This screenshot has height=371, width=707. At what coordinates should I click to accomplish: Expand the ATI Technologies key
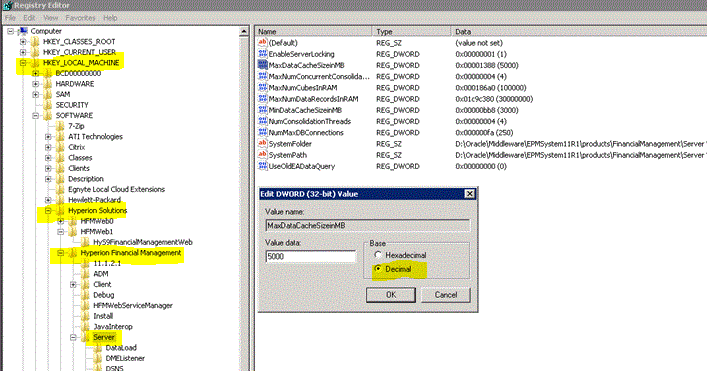(48, 137)
